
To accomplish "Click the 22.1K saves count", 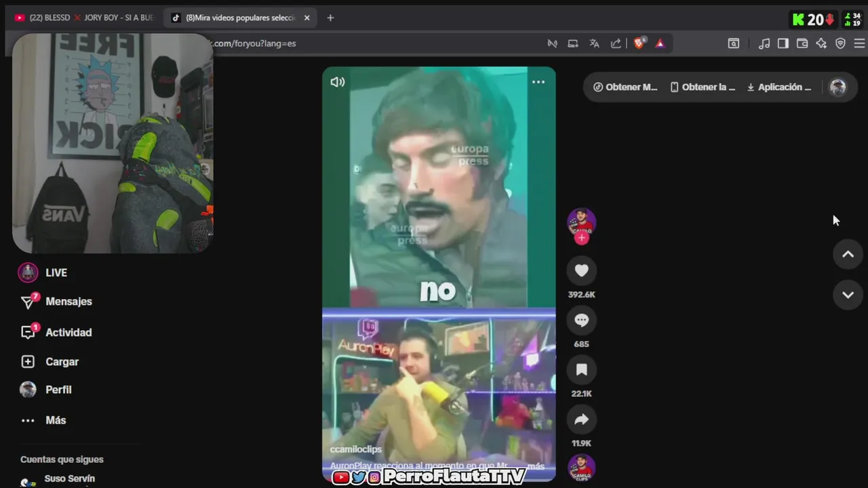I will [x=581, y=394].
